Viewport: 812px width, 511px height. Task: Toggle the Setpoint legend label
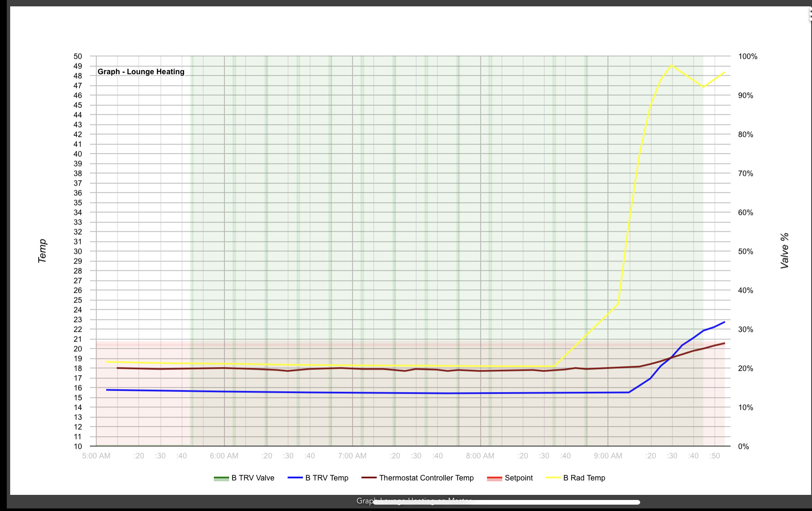518,478
